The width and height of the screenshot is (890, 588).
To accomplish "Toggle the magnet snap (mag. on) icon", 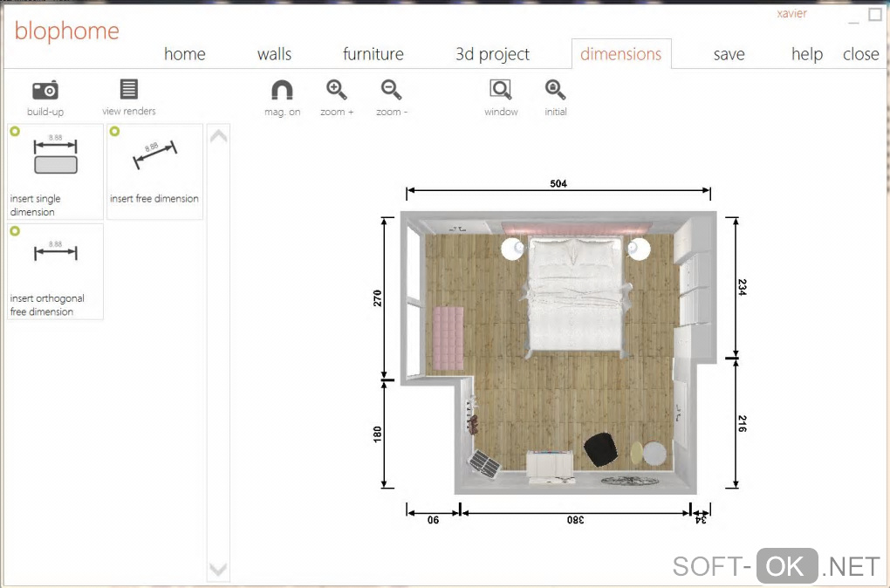I will [x=282, y=90].
